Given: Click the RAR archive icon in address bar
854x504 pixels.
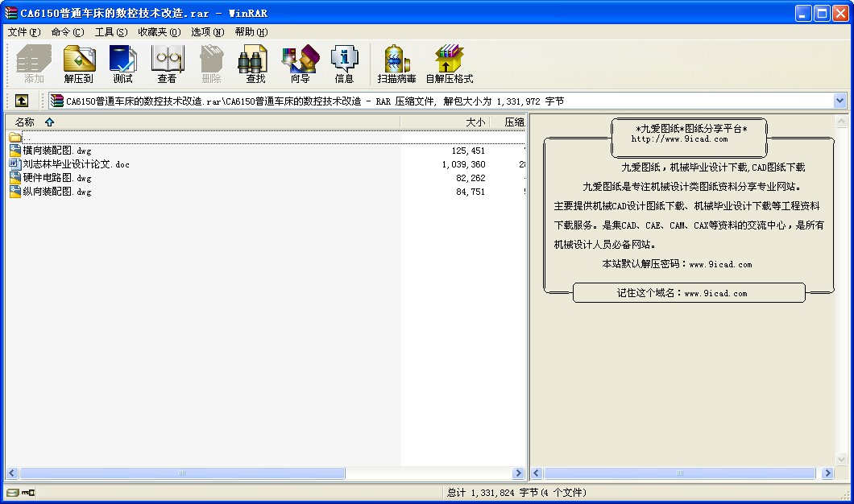Looking at the screenshot, I should point(56,101).
